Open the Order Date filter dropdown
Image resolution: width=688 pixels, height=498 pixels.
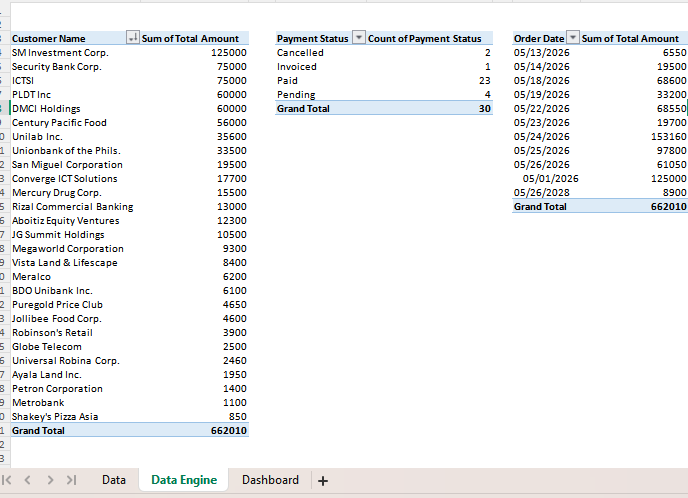point(573,38)
